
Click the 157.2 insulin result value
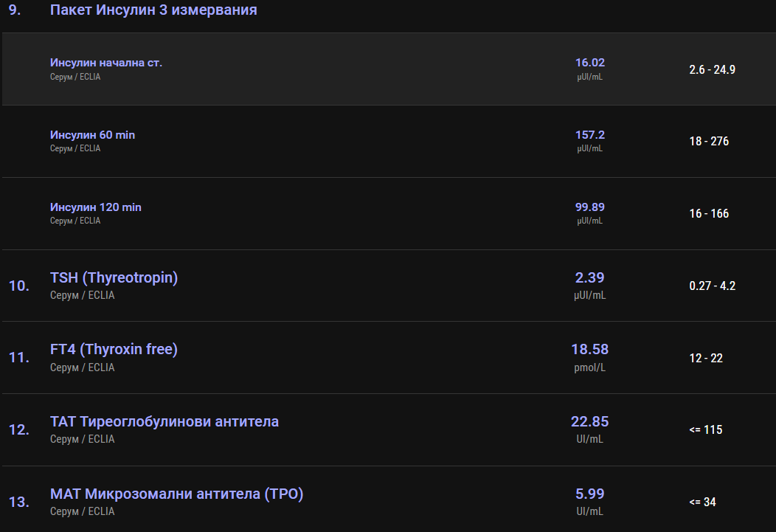(589, 135)
